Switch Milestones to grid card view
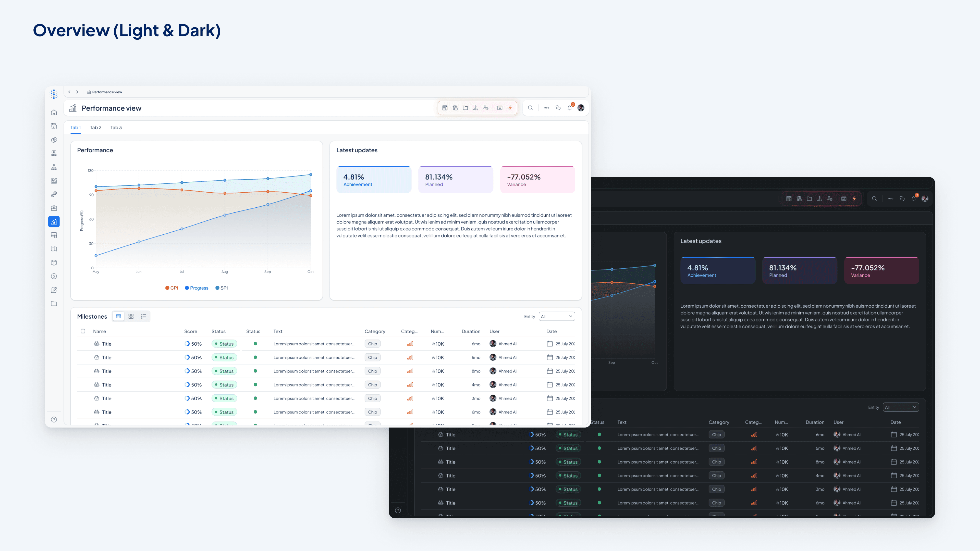This screenshot has width=980, height=551. [x=131, y=316]
